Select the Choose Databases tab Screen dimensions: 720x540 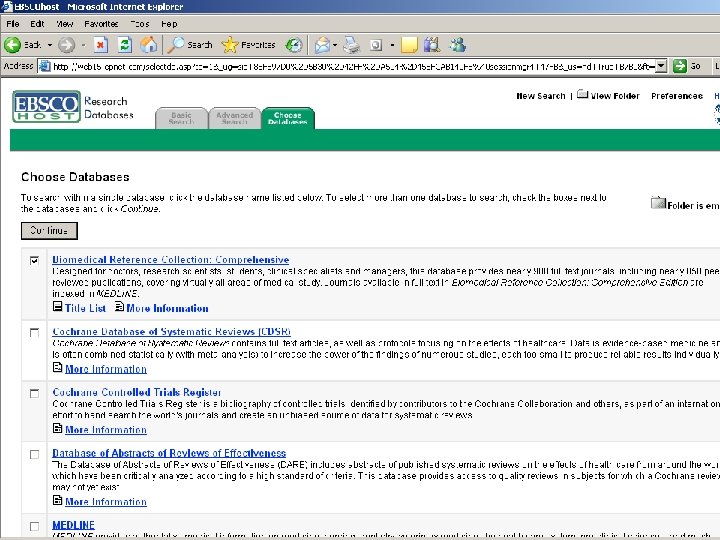[288, 118]
